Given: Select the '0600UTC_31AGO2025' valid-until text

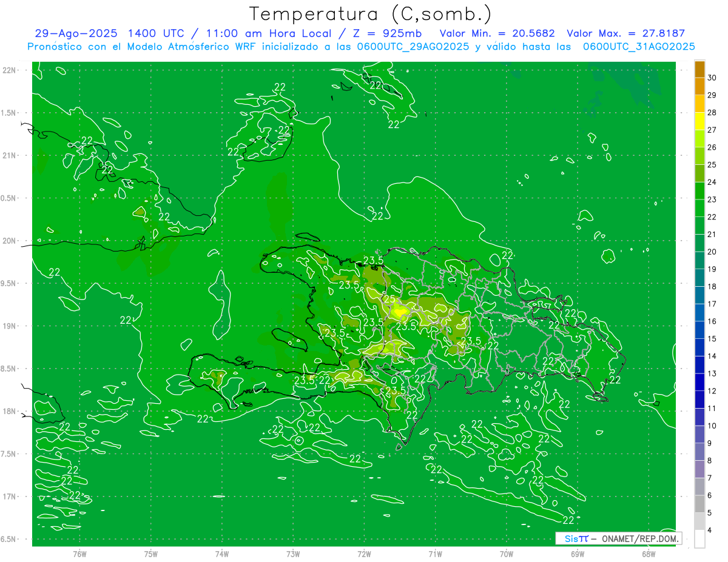Looking at the screenshot, I should click(638, 47).
